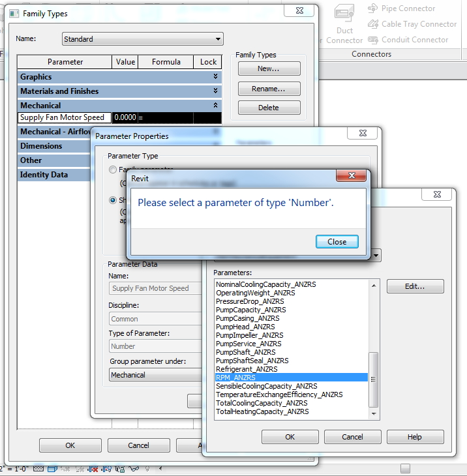467x476 pixels.
Task: Select the Family parameter radio button
Action: point(113,170)
